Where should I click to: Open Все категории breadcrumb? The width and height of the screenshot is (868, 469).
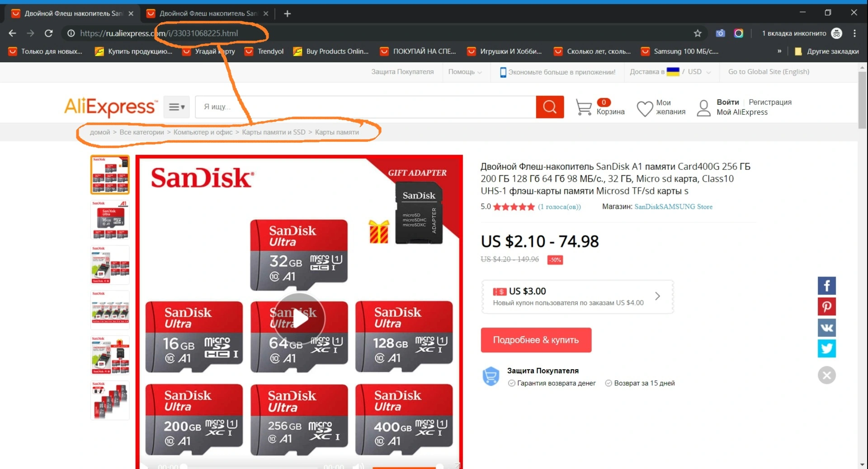(x=142, y=132)
